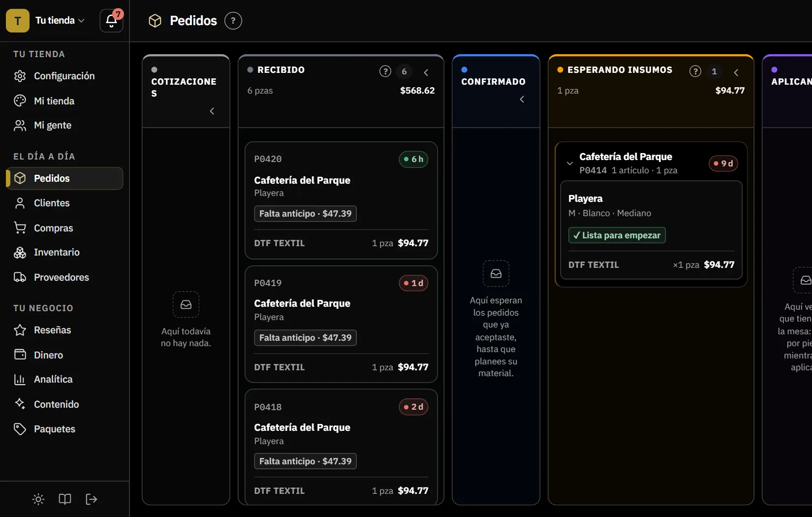Click the Esperando Insumos help icon
The width and height of the screenshot is (812, 517).
coord(695,71)
